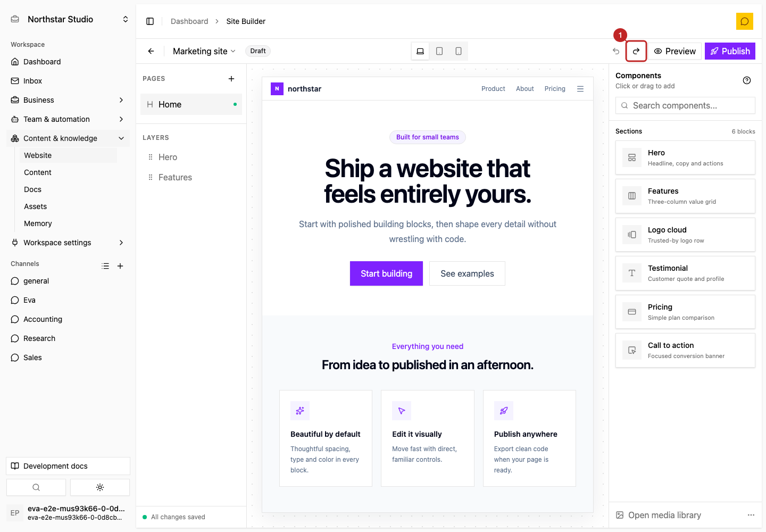The image size is (766, 532).
Task: Add the Logo cloud section block
Action: point(685,235)
